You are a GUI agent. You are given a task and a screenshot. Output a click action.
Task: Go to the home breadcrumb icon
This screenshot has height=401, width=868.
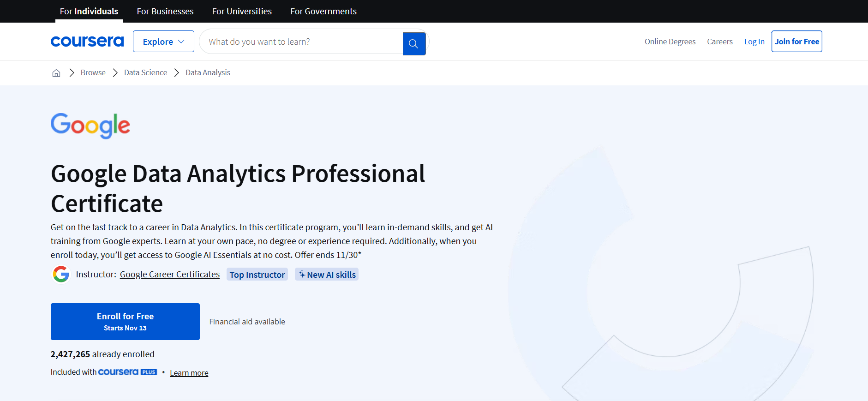tap(56, 73)
